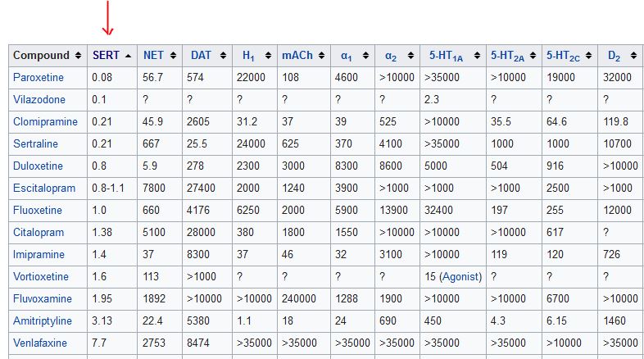The width and height of the screenshot is (644, 359).
Task: Open the D2 header link
Action: pyautogui.click(x=614, y=56)
